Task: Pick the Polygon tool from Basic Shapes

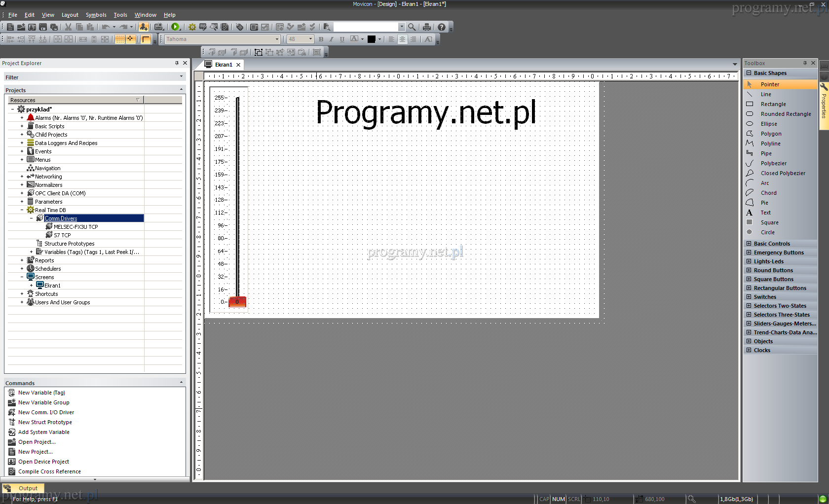Action: coord(771,134)
